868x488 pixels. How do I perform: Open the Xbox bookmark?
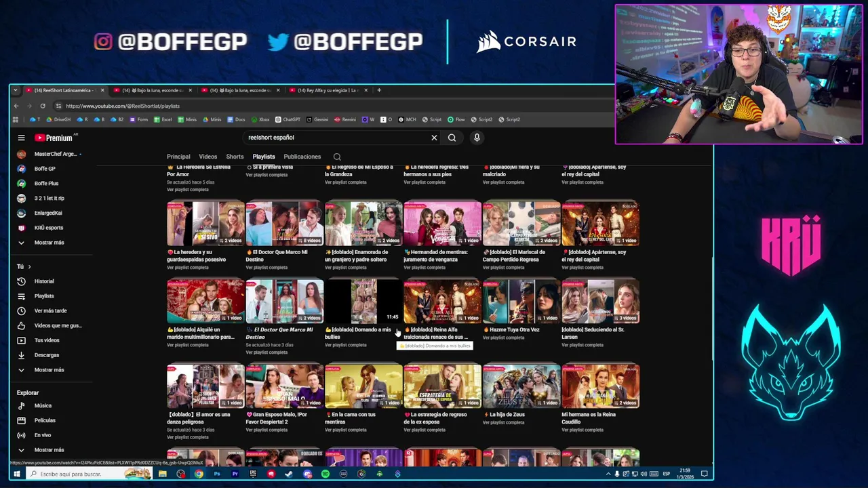(x=260, y=119)
